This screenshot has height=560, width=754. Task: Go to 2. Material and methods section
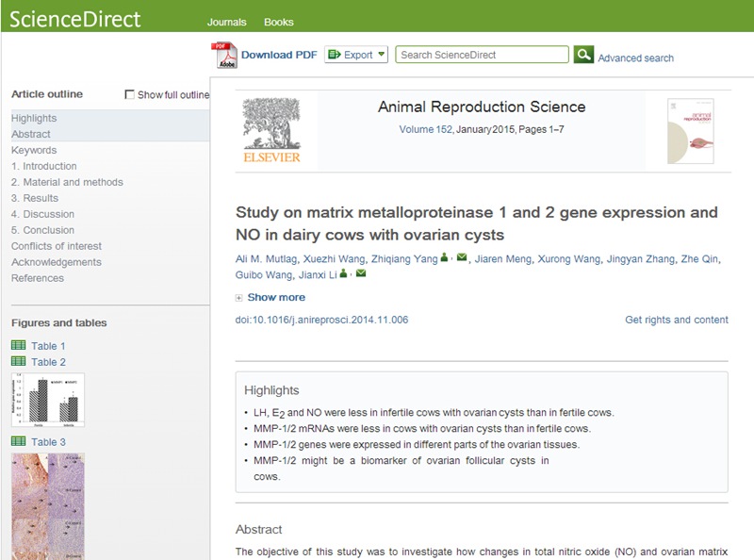(x=67, y=182)
